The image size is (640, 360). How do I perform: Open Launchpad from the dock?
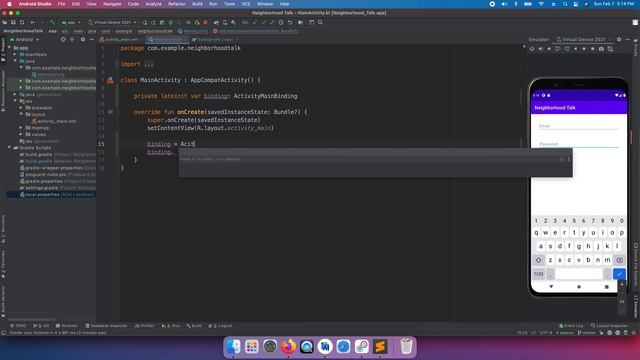252,347
